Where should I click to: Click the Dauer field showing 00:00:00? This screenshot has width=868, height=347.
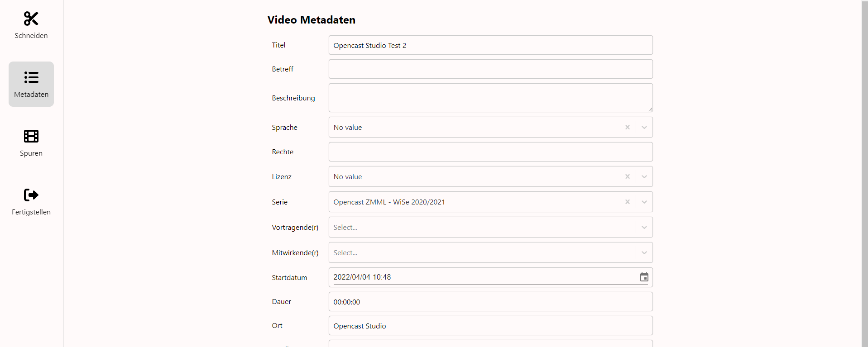pyautogui.click(x=490, y=302)
